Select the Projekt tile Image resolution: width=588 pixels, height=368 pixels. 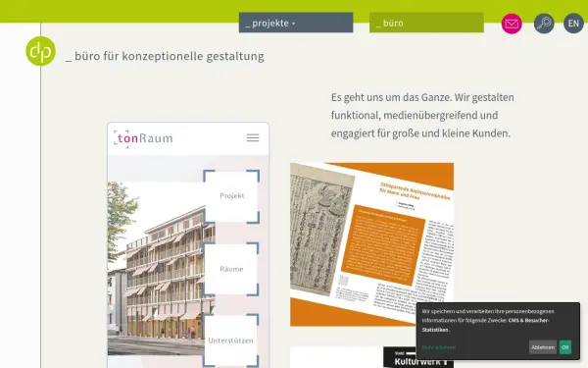pos(231,196)
